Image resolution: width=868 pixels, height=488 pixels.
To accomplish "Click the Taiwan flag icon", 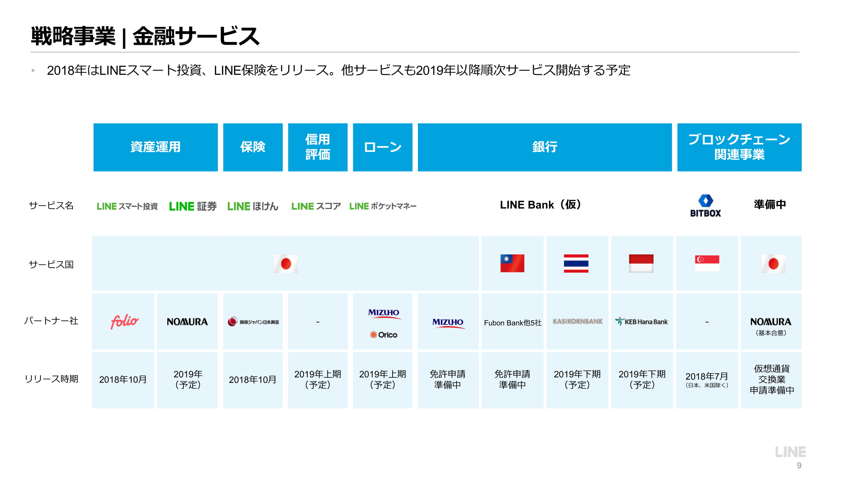I will [x=512, y=263].
